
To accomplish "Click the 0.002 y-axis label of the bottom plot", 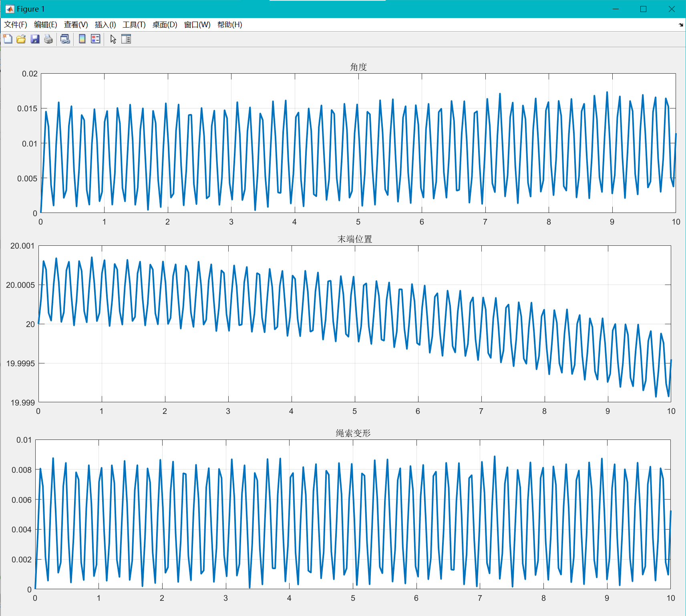I will (22, 560).
